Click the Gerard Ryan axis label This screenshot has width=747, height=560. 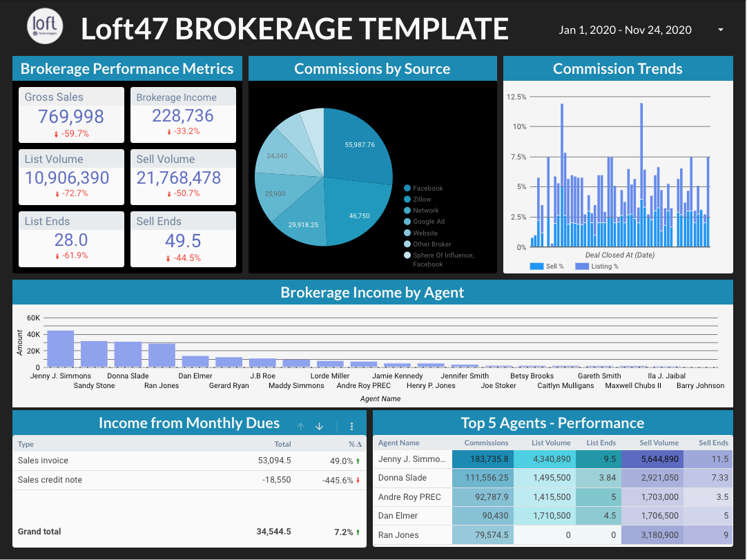229,385
